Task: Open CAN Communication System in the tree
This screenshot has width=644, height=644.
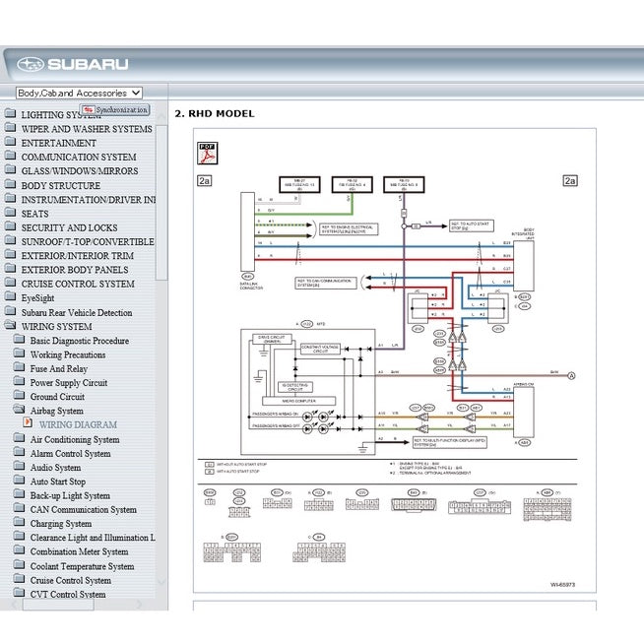Action: pos(83,509)
